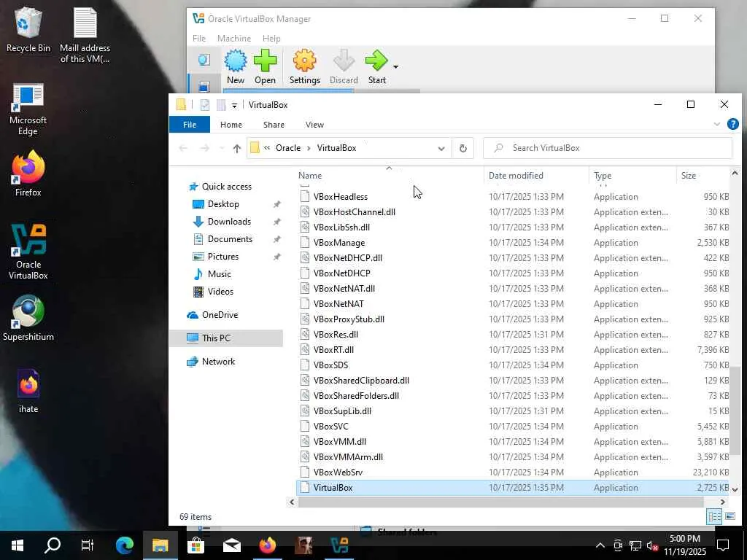Image resolution: width=747 pixels, height=560 pixels.
Task: Open the recent locations dropdown
Action: (x=222, y=148)
